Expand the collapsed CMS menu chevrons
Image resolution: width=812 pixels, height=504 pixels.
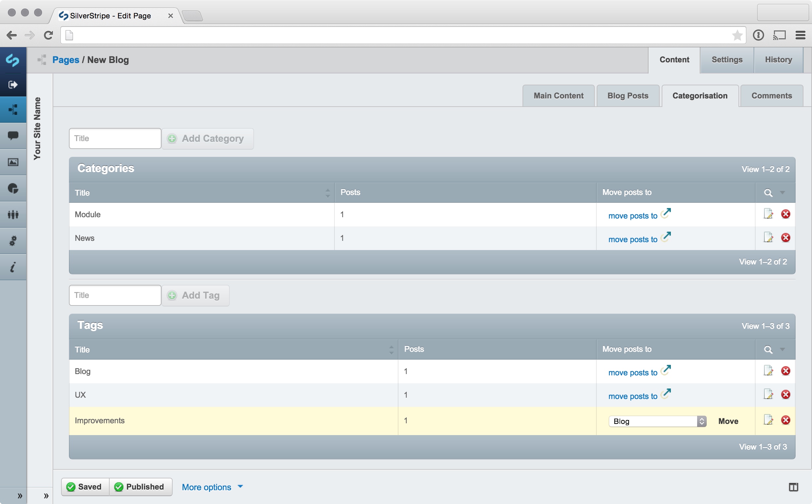(x=20, y=496)
